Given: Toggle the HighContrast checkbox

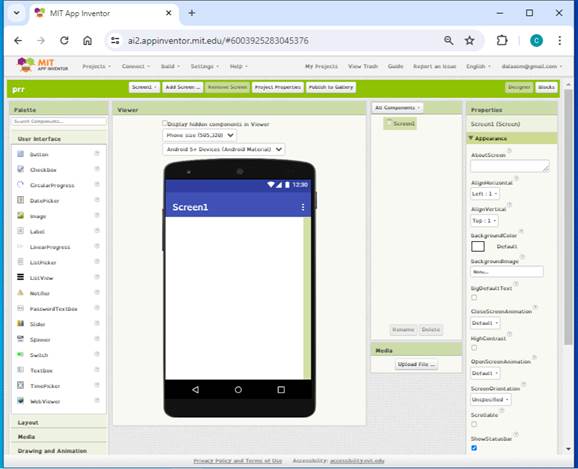Looking at the screenshot, I should coord(474,348).
